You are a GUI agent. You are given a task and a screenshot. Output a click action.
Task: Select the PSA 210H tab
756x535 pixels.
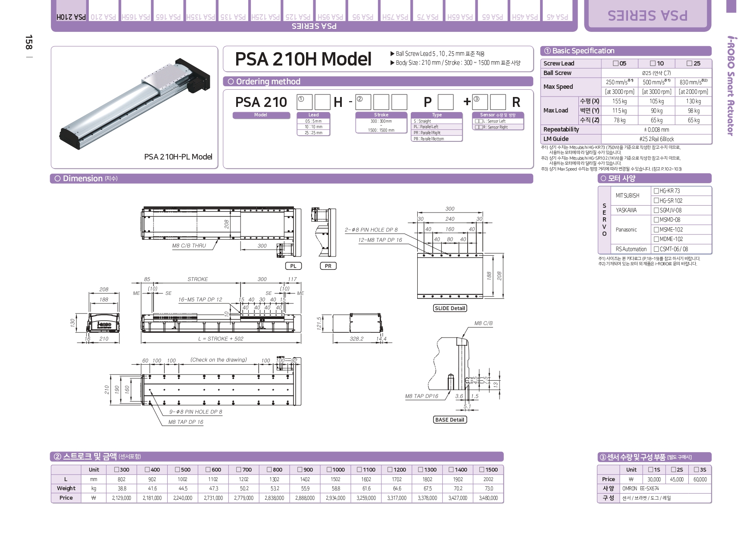[71, 11]
